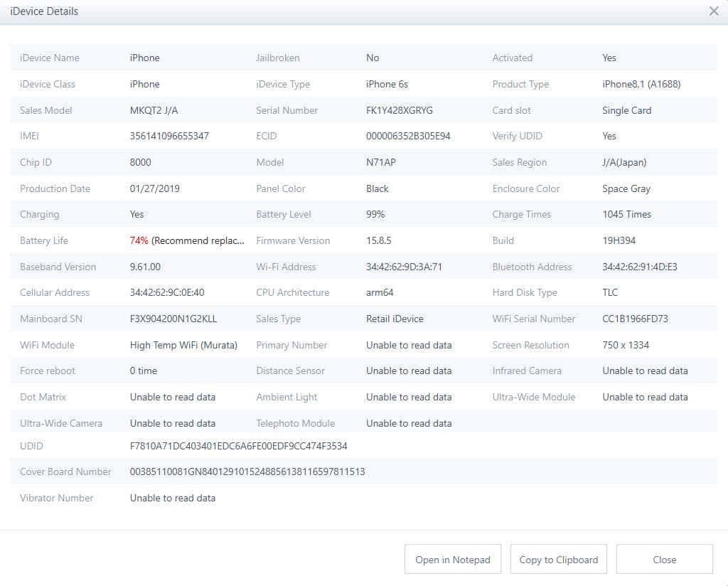Click the UDID value string
728x586 pixels.
[238, 446]
